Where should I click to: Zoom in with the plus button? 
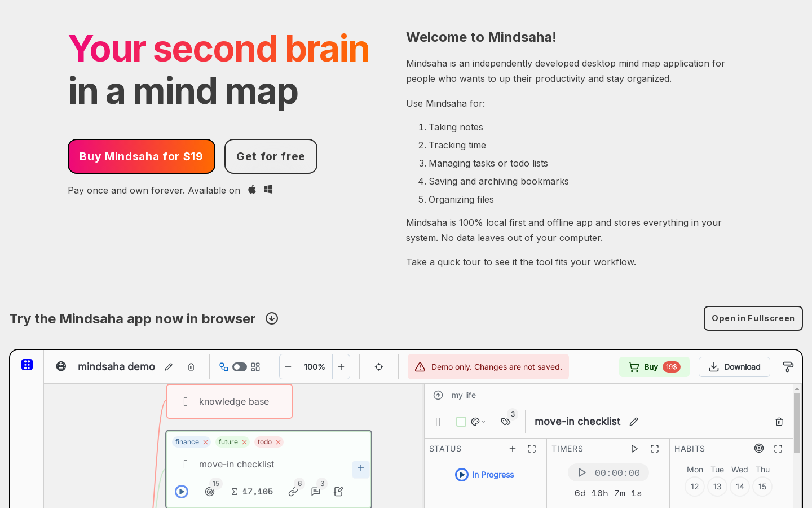coord(341,367)
